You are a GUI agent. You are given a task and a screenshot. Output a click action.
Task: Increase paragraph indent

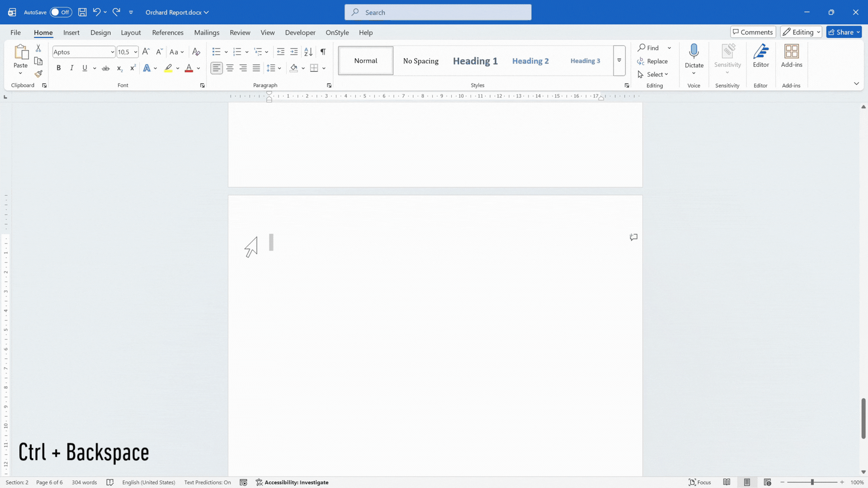coord(294,52)
